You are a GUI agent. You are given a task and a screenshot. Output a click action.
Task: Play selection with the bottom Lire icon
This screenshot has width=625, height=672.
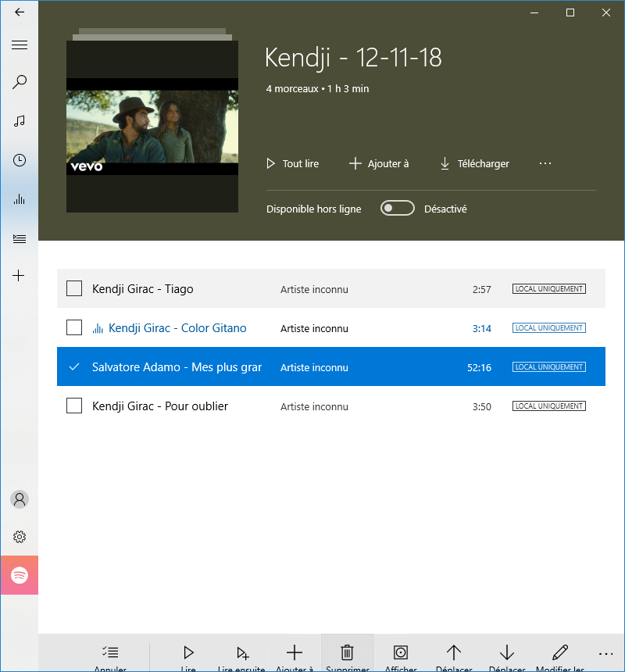[188, 652]
